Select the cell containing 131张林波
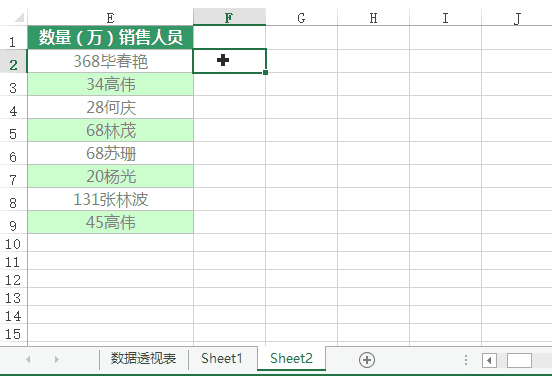Viewport: 552px width, 376px height. pyautogui.click(x=110, y=199)
